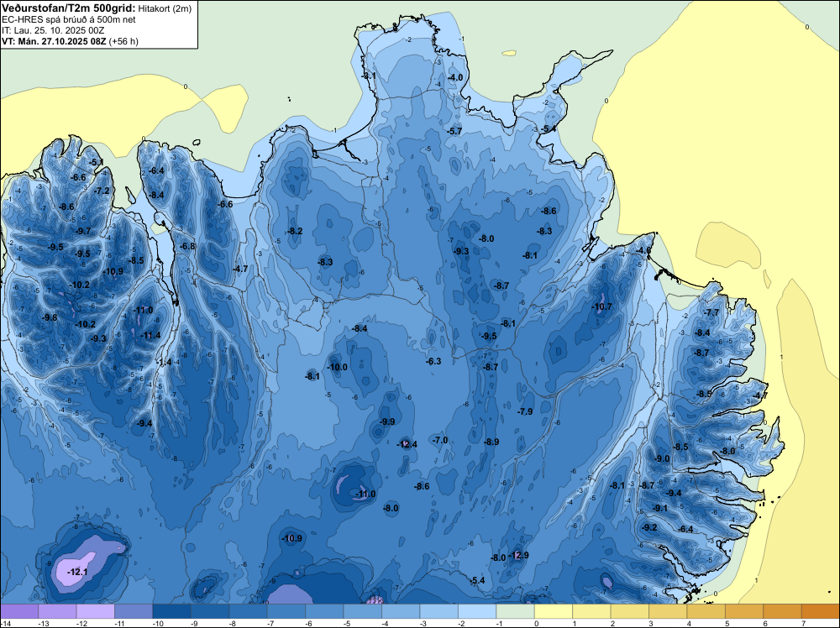Select the -9.0 temperature label
Screen dimensions: 840x628
(x=662, y=458)
